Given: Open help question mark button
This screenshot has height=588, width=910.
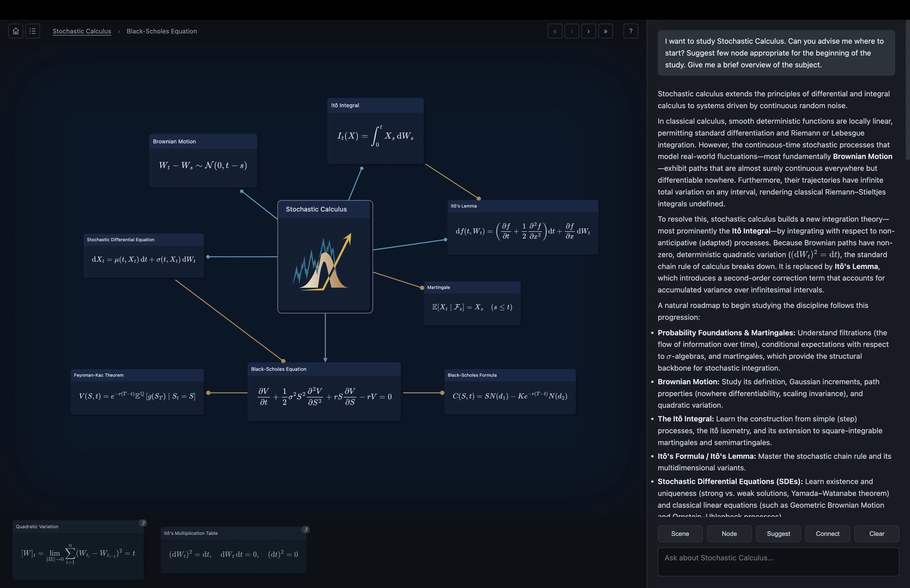Looking at the screenshot, I should 630,31.
